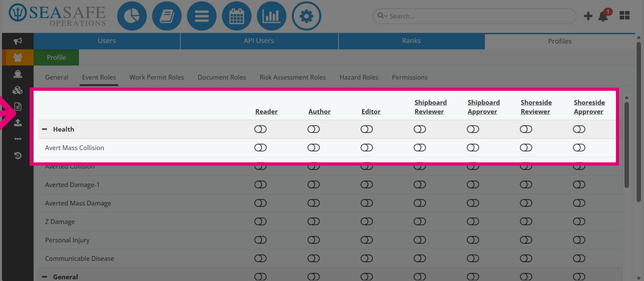This screenshot has height=281, width=644.
Task: Open the grid apps icon
Action: (624, 15)
